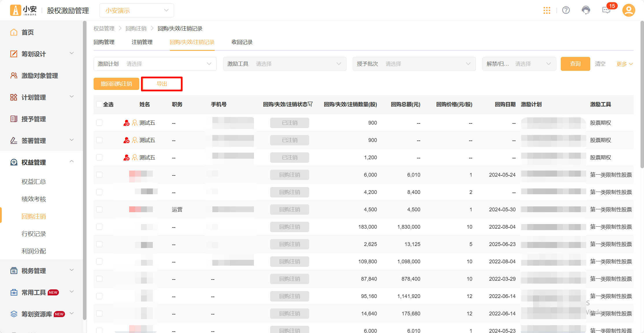Click the 查询 button

(x=575, y=64)
